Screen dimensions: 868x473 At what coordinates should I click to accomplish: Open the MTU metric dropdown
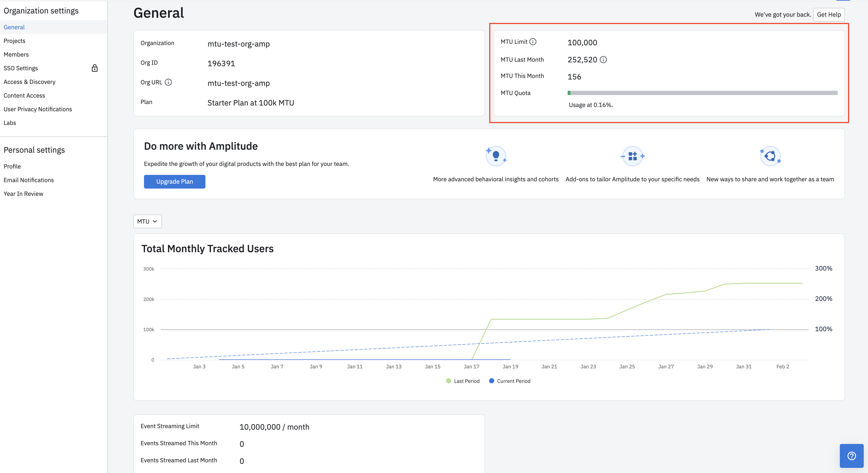coord(147,221)
